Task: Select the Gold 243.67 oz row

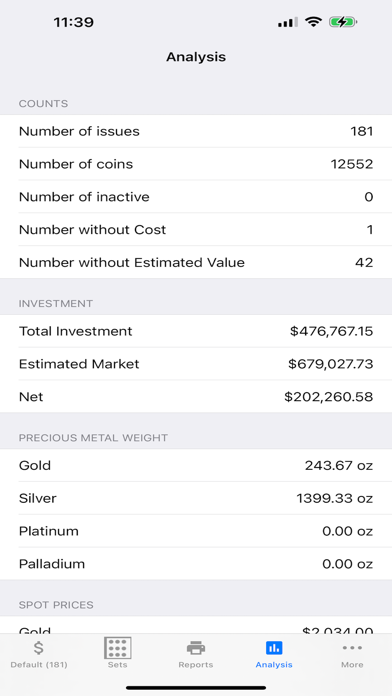Action: pyautogui.click(x=196, y=466)
